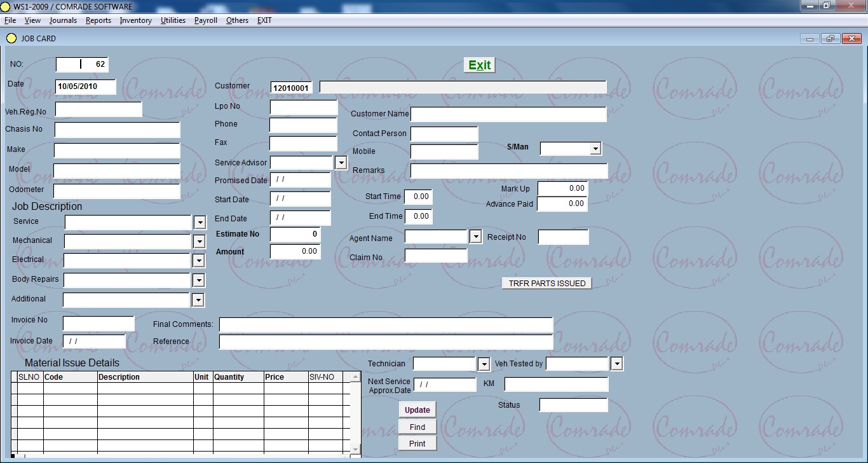This screenshot has height=463, width=868.
Task: Open the Others menu
Action: tap(238, 20)
